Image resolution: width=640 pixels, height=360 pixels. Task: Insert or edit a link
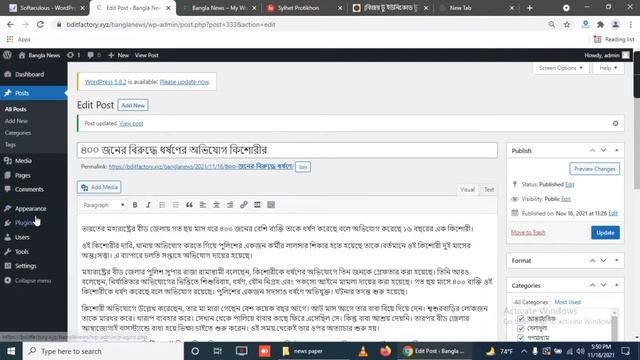pos(244,205)
